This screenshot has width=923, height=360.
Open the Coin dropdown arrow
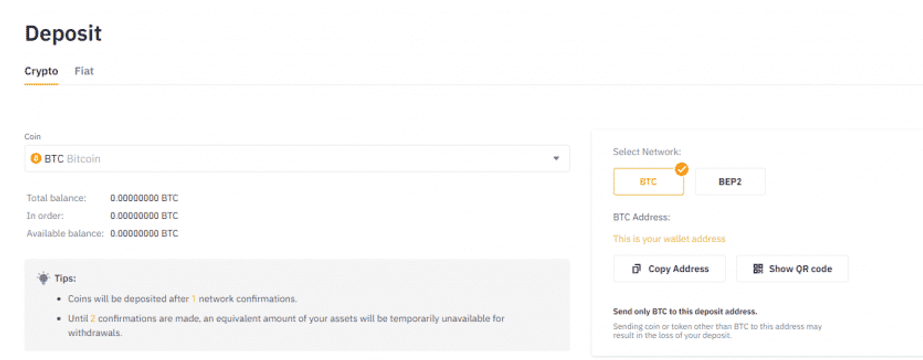click(x=556, y=159)
